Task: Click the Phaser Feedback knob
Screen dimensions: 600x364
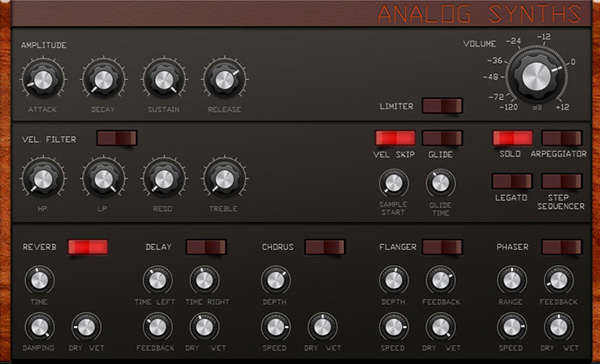Action: pos(559,281)
